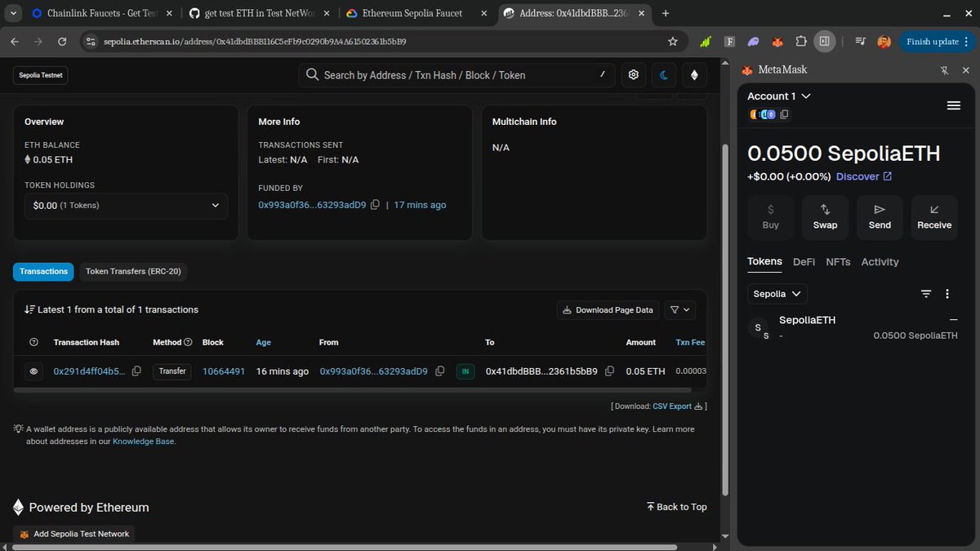Switch to Token Transfers (ERC-20) tab
The width and height of the screenshot is (980, 551).
point(133,272)
